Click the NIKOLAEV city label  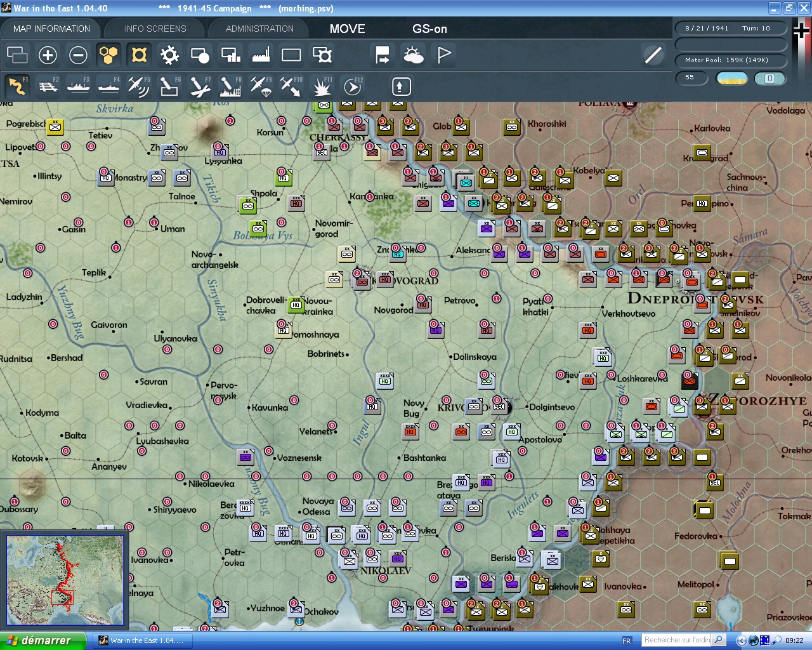point(386,570)
